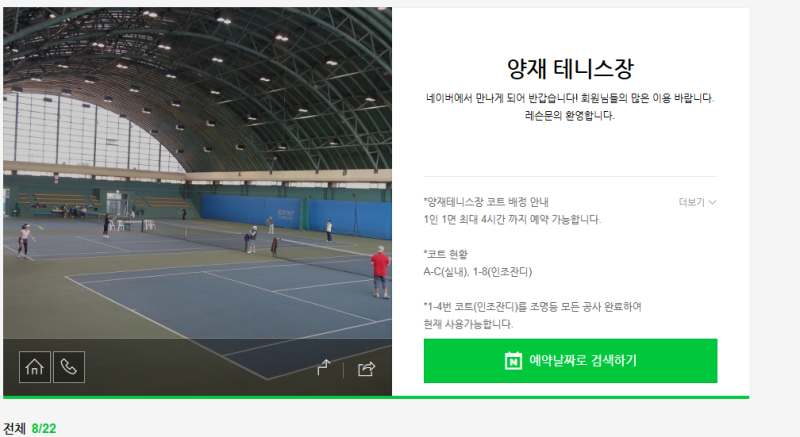The image size is (800, 437).
Task: Click the A-C(실내), 1-8(인조잔디) line
Action: tap(478, 272)
